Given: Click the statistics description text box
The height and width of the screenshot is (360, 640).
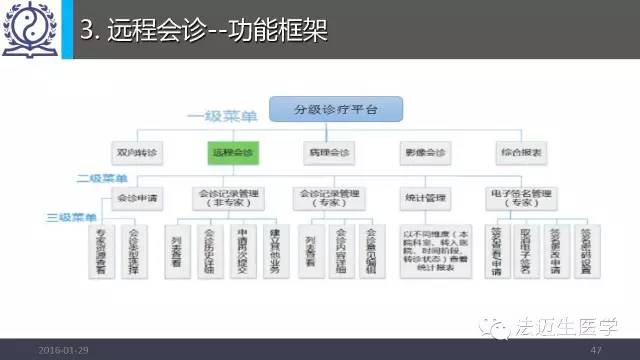Looking at the screenshot, I should (436, 251).
